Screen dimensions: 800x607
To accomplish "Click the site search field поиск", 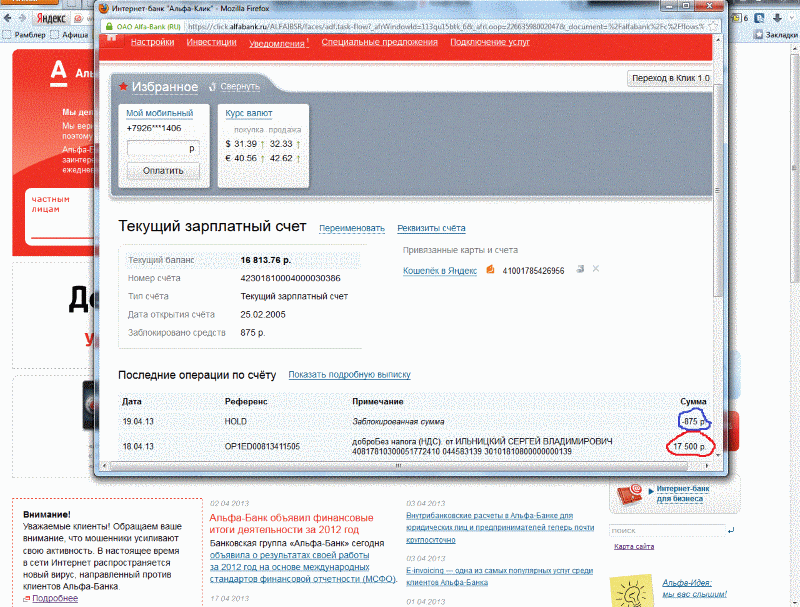I will [667, 530].
